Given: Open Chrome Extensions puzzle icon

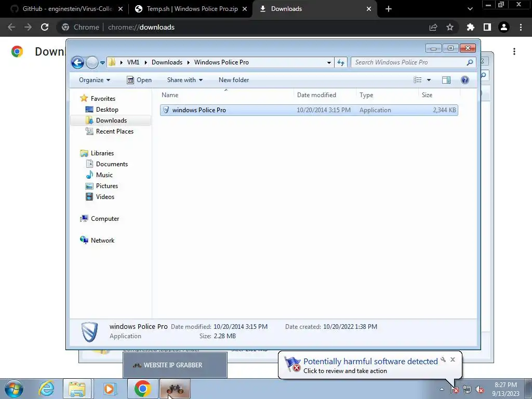Looking at the screenshot, I should [471, 27].
